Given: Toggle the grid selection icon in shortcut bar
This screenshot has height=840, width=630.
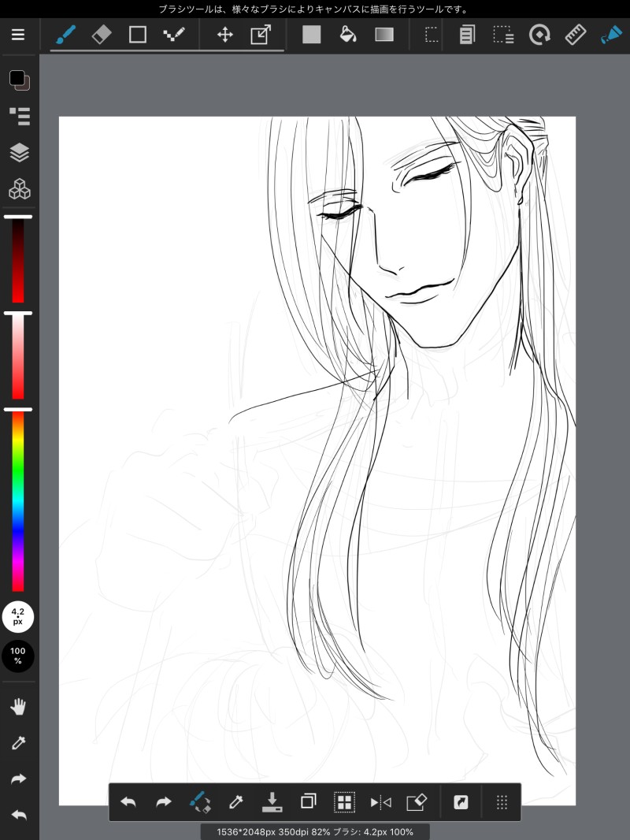Looking at the screenshot, I should click(344, 802).
